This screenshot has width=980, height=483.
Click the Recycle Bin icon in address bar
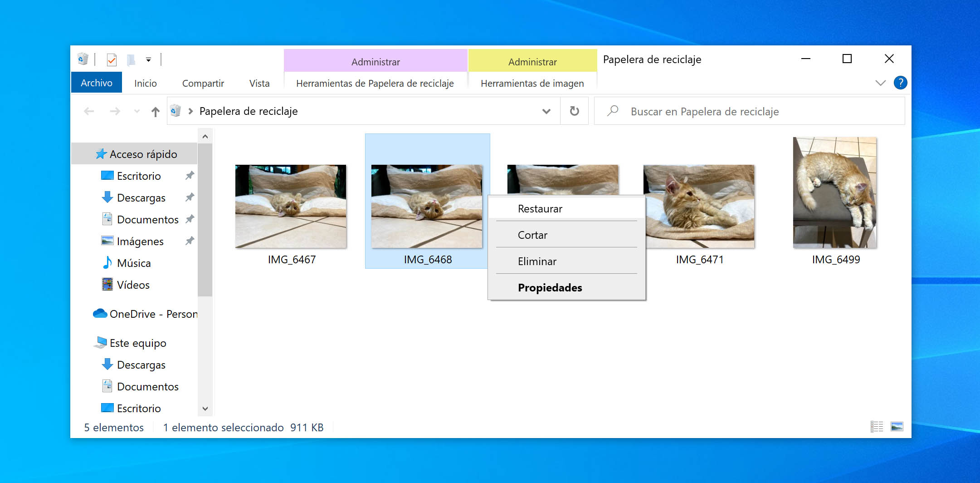coord(176,111)
